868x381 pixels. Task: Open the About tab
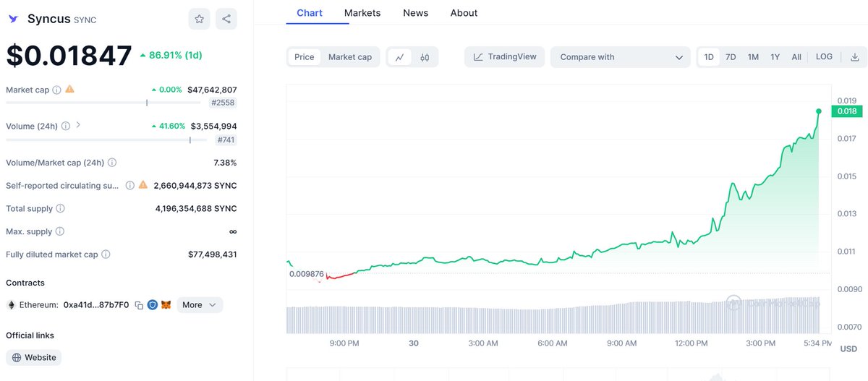[x=464, y=13]
